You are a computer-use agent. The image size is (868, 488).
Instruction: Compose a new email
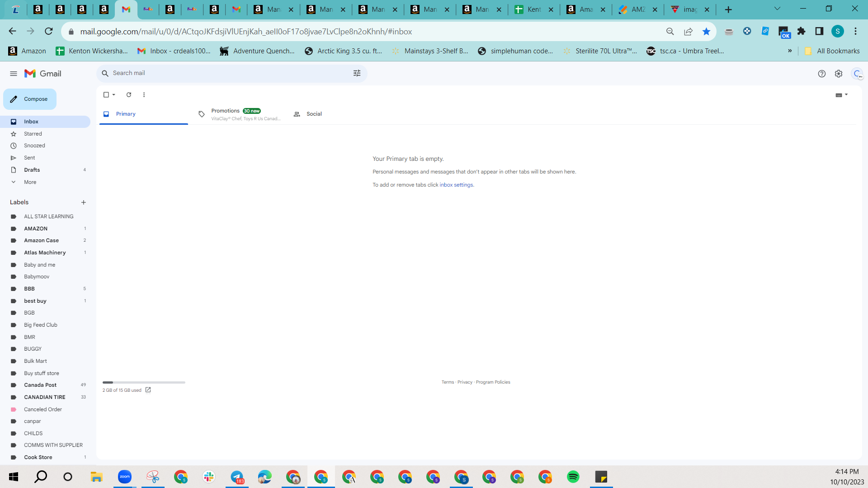pos(30,99)
